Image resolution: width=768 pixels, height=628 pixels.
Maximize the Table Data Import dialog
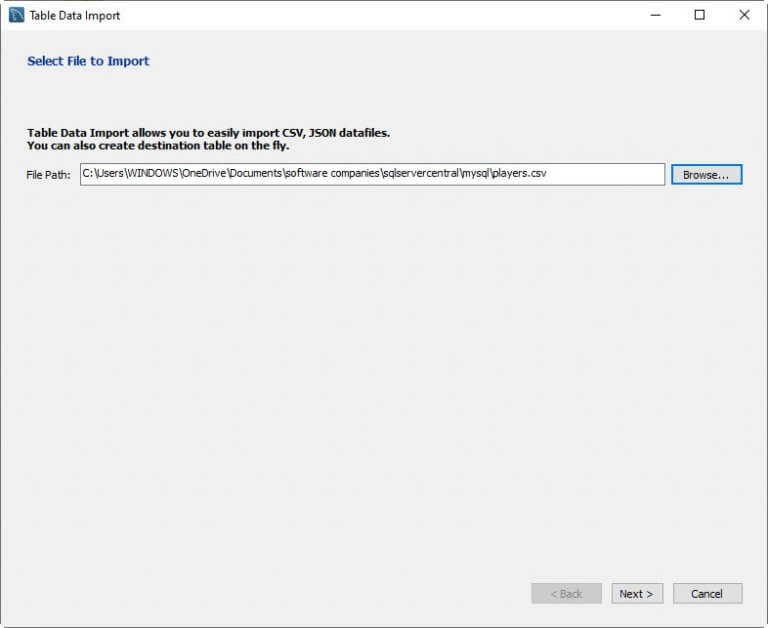click(700, 15)
